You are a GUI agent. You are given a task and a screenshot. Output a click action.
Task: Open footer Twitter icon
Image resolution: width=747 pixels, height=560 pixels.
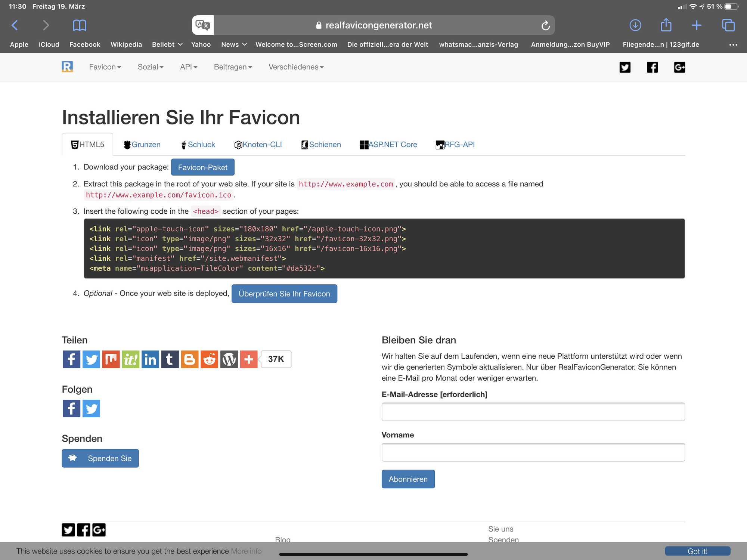point(68,530)
